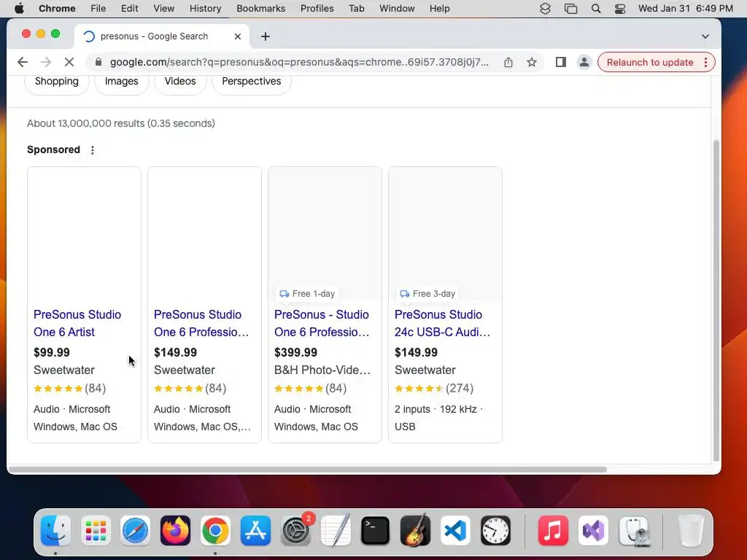747x560 pixels.
Task: Open Clock app from the dock
Action: pos(495,531)
